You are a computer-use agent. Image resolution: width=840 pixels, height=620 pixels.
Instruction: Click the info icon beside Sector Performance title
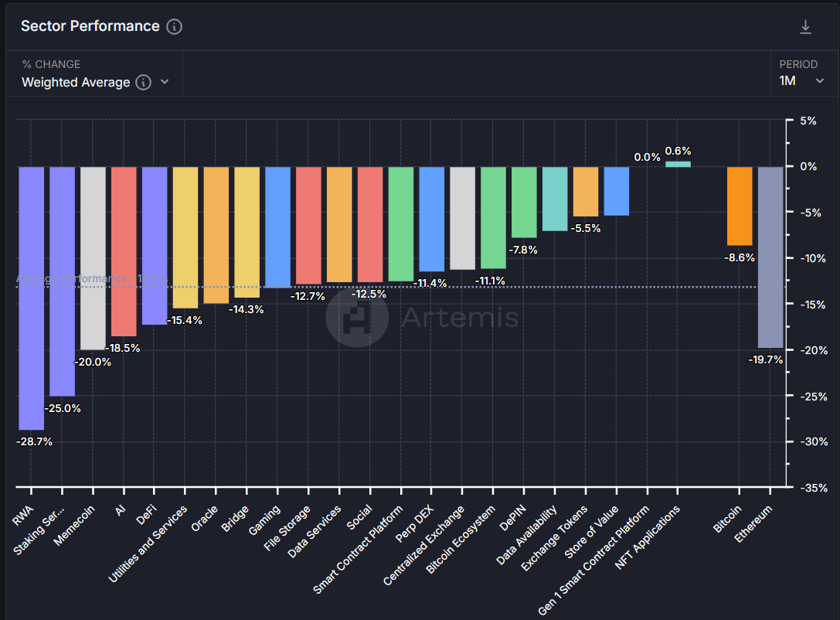click(x=175, y=26)
